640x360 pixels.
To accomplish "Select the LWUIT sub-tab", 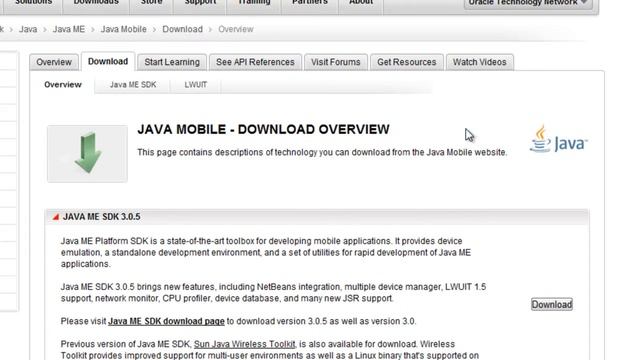I will point(196,85).
